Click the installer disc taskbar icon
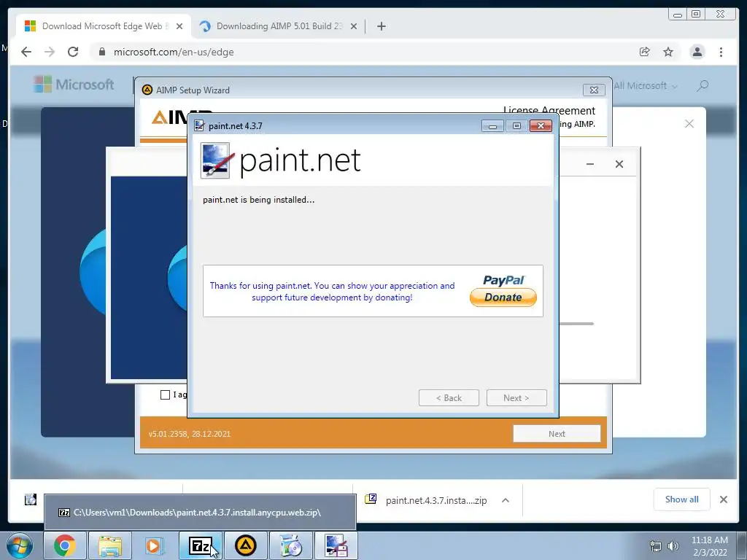 pyautogui.click(x=290, y=545)
